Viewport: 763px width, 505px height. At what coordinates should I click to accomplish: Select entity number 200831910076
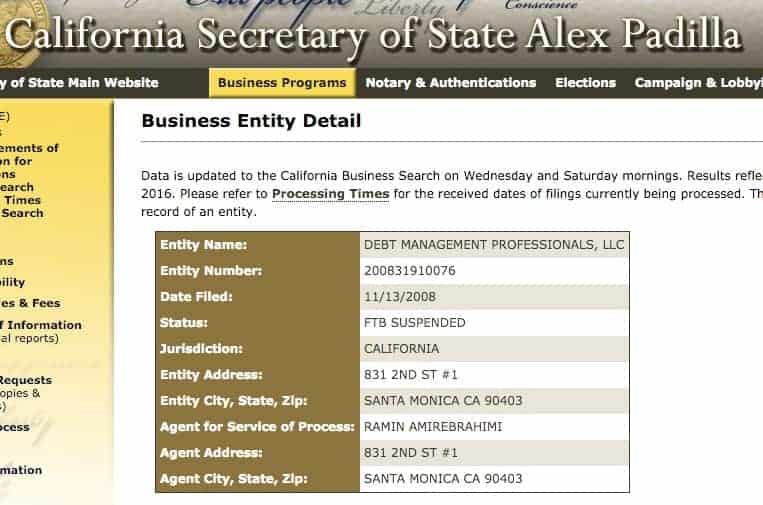click(x=410, y=271)
